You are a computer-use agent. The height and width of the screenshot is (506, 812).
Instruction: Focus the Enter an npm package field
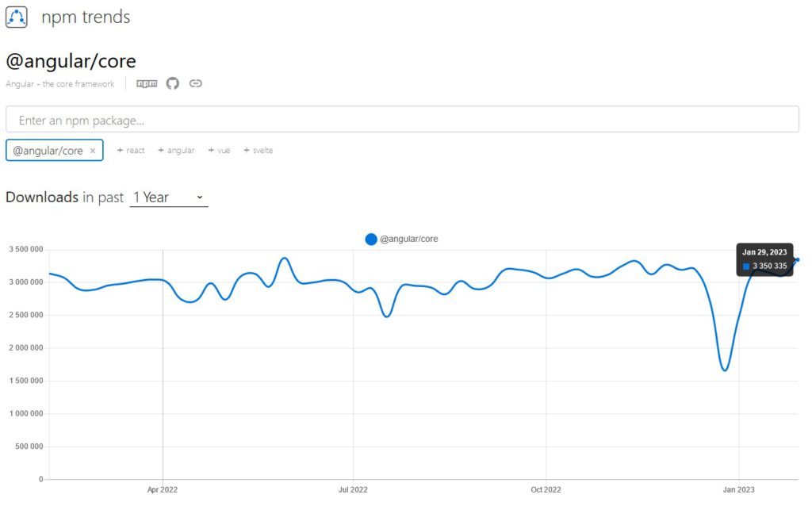[402, 120]
